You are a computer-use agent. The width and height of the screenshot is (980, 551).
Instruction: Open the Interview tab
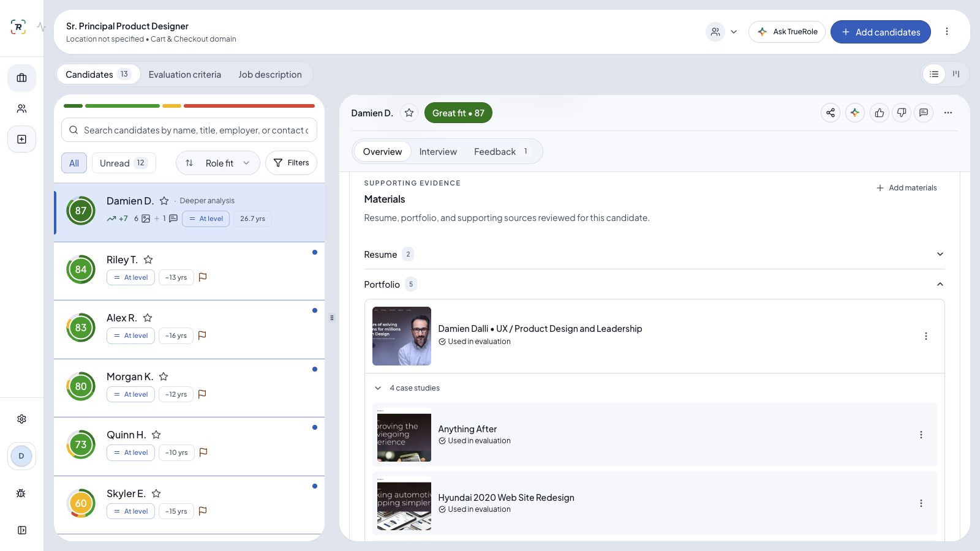(x=438, y=152)
